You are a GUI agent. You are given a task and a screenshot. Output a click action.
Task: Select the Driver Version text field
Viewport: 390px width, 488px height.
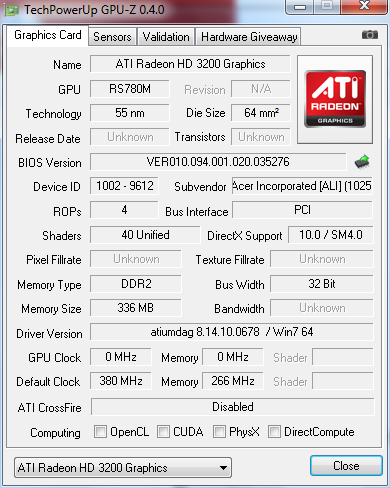click(x=232, y=332)
